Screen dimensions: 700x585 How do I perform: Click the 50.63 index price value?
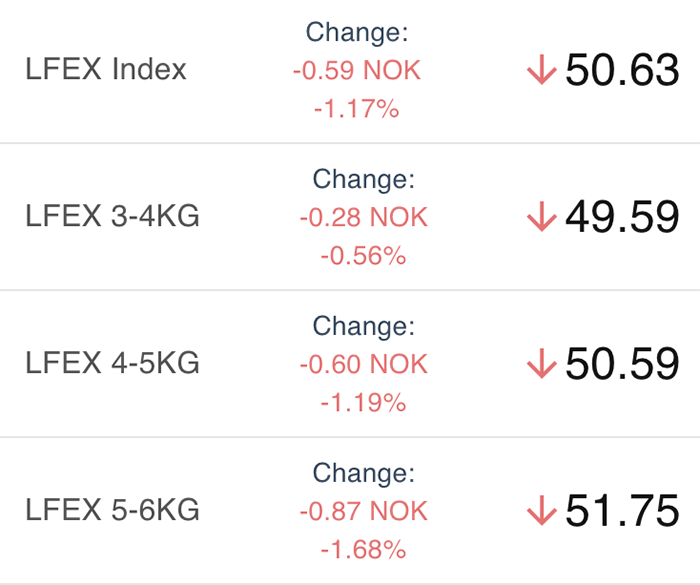pos(622,70)
